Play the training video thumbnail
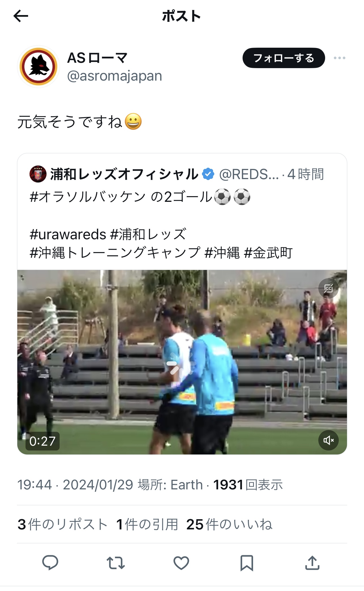 pyautogui.click(x=182, y=362)
